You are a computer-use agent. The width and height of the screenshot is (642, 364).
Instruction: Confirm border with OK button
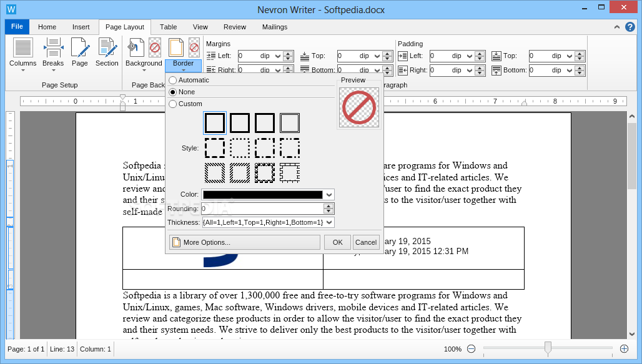337,242
